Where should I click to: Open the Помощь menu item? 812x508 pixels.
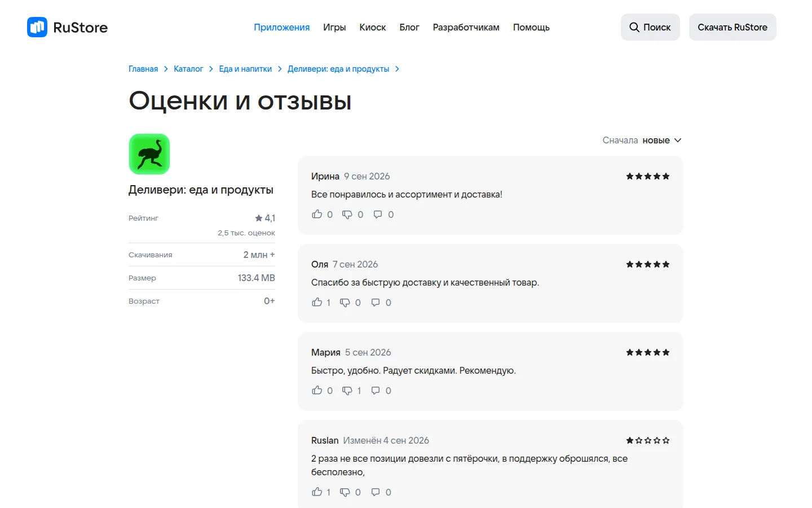(x=531, y=27)
